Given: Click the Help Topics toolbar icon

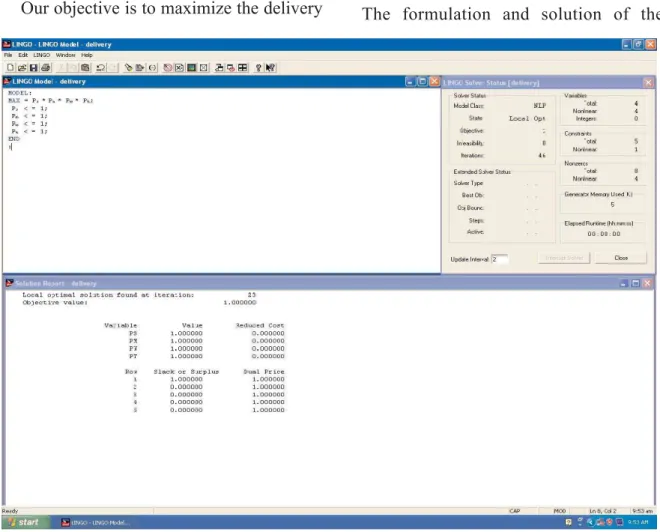Looking at the screenshot, I should point(258,68).
